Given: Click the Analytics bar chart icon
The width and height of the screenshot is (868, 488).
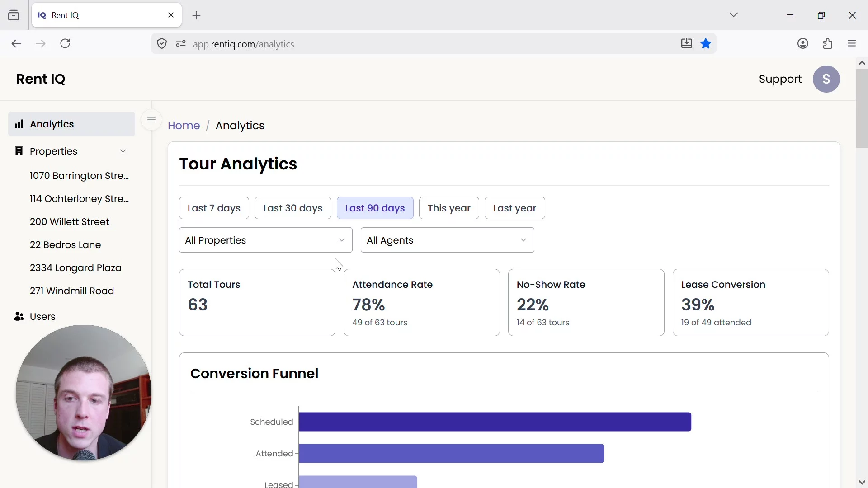Looking at the screenshot, I should tap(19, 124).
